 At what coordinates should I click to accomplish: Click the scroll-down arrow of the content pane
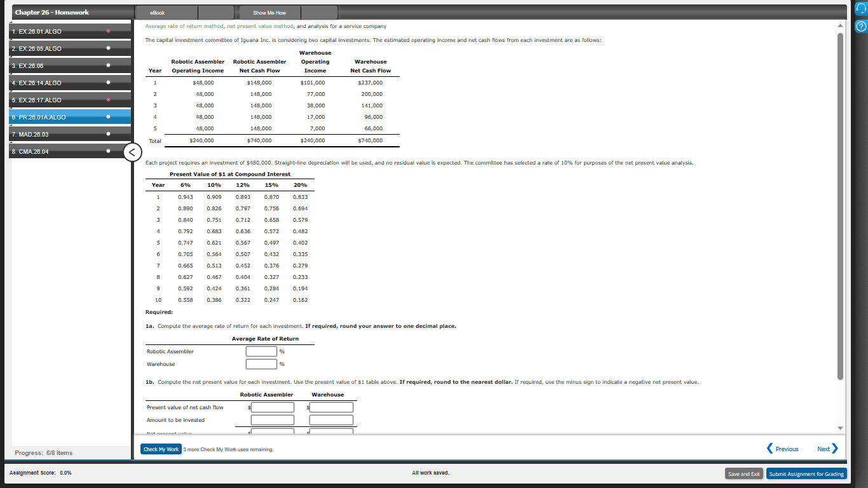(x=841, y=428)
